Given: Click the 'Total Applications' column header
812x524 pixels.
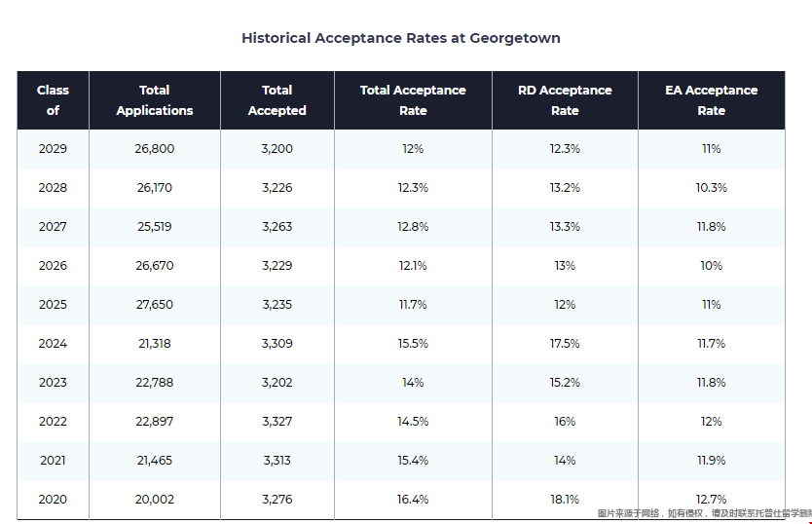Looking at the screenshot, I should click(155, 100).
